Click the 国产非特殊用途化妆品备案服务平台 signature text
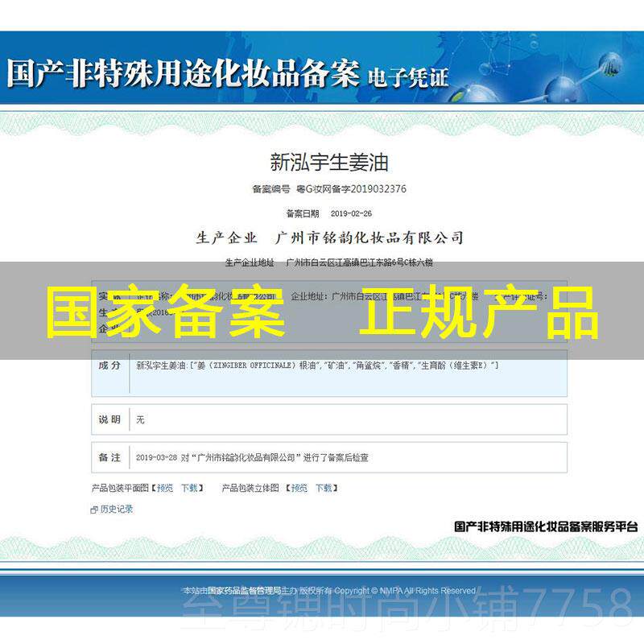644x644 pixels. [546, 526]
